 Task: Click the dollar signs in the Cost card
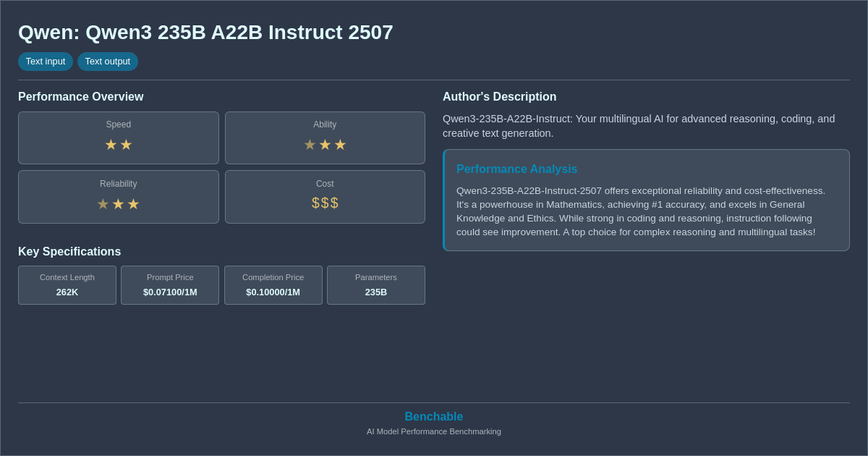(x=325, y=203)
